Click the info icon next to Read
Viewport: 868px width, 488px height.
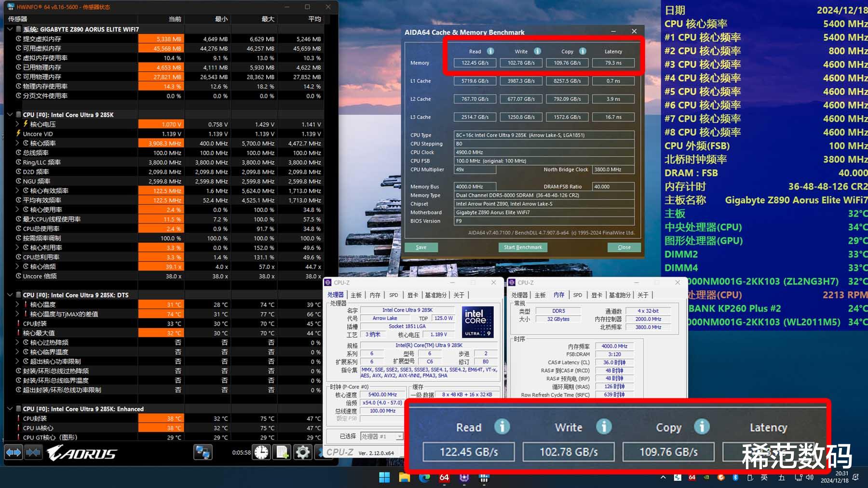[490, 52]
